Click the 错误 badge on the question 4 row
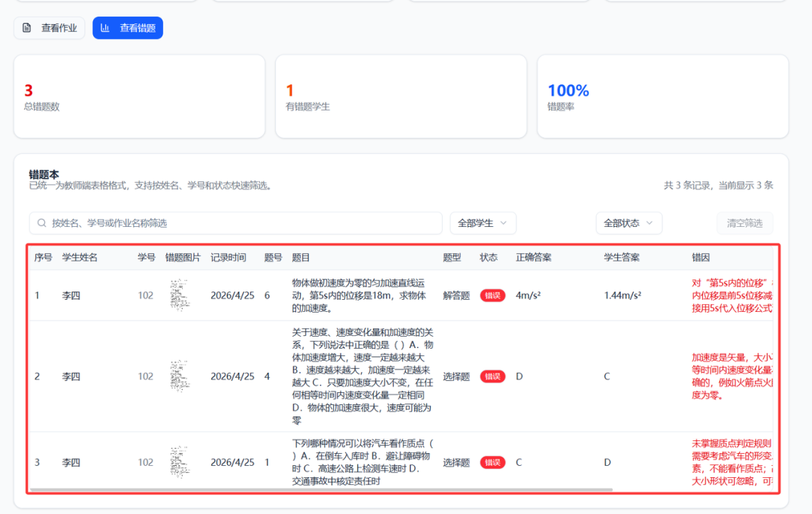The image size is (812, 514). pos(492,376)
